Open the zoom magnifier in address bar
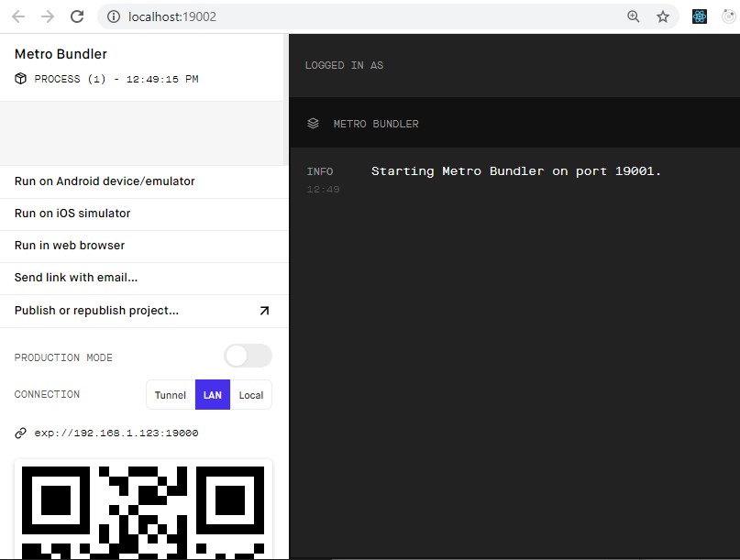740x560 pixels. [x=634, y=17]
